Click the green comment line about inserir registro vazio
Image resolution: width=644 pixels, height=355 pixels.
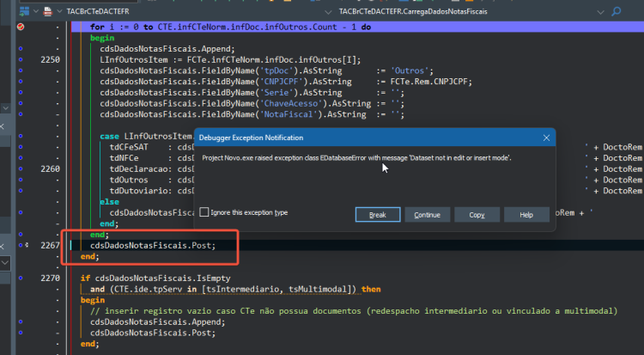(354, 311)
